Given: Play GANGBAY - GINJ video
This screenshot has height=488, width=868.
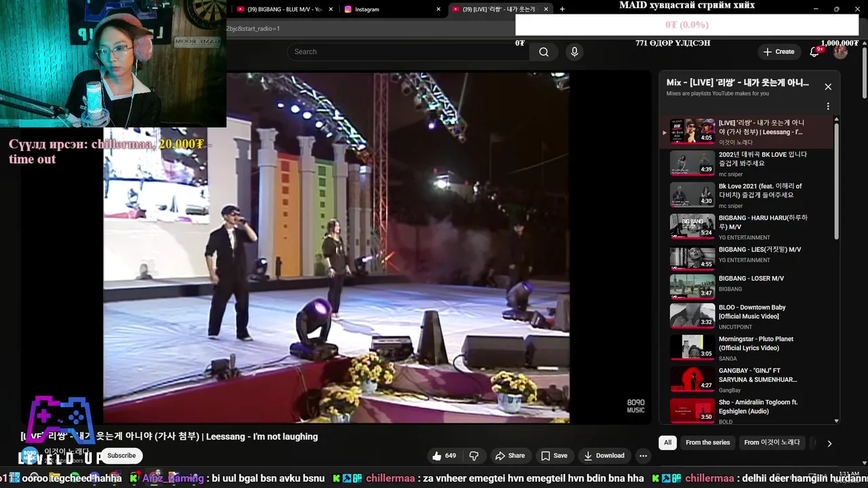Looking at the screenshot, I should (x=746, y=380).
